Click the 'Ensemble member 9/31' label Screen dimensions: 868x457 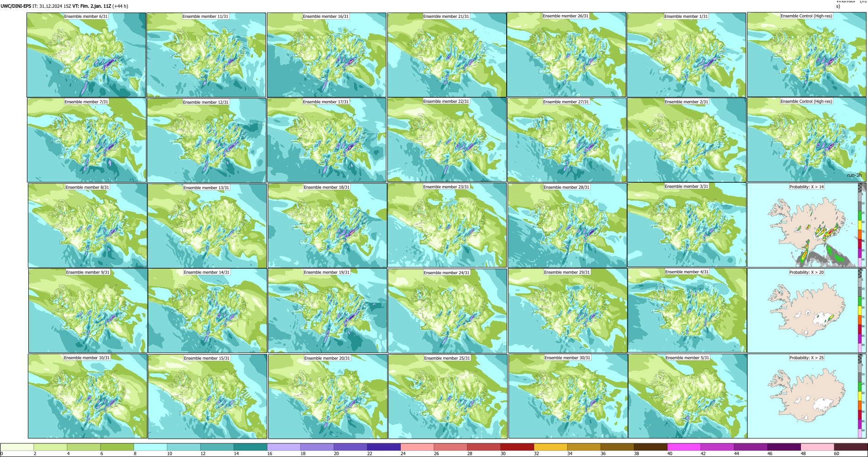point(88,272)
